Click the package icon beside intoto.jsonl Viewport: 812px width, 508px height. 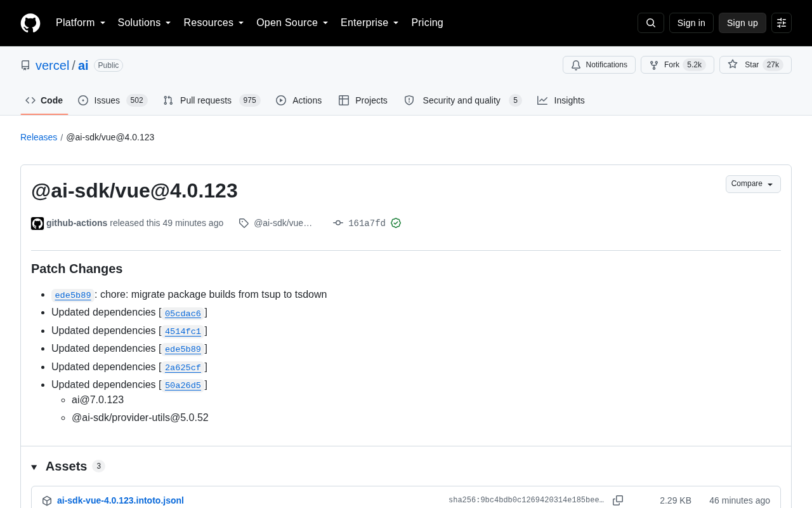(x=47, y=500)
